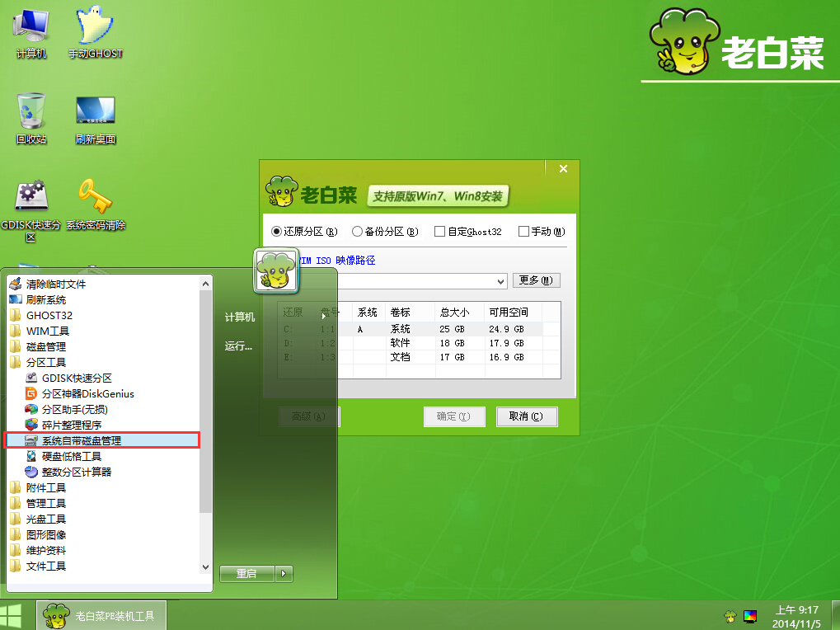Click the 硬盘低格工具 icon
Viewport: 840px width, 630px height.
(x=31, y=457)
